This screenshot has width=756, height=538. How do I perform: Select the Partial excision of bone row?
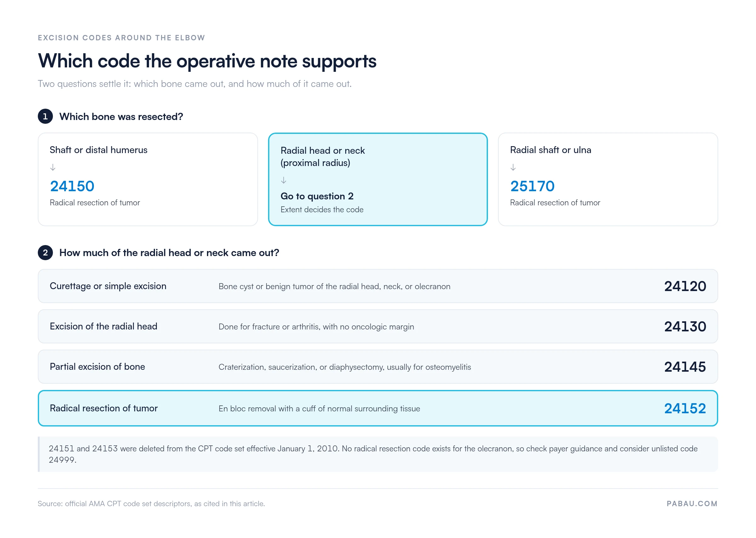point(378,367)
